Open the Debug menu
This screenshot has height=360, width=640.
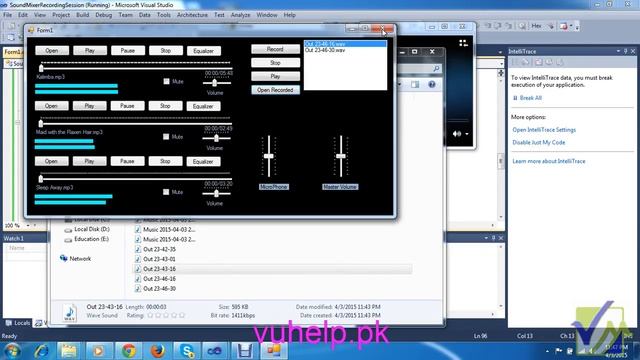(103, 15)
